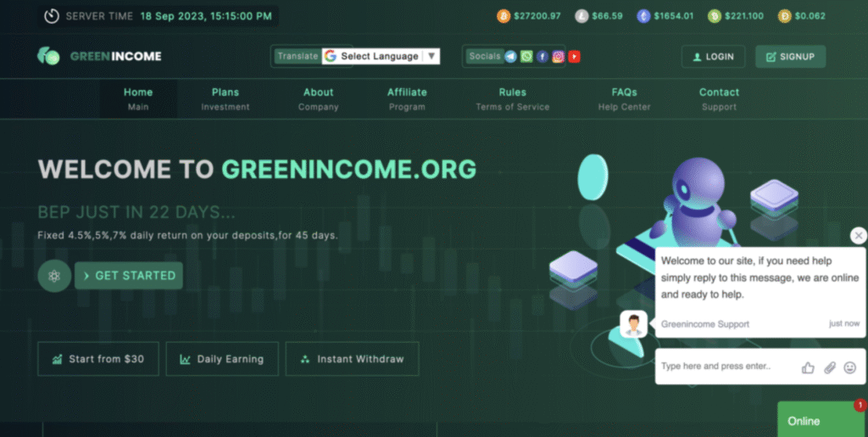Open the Select Language dropdown
The height and width of the screenshot is (437, 868).
click(381, 56)
